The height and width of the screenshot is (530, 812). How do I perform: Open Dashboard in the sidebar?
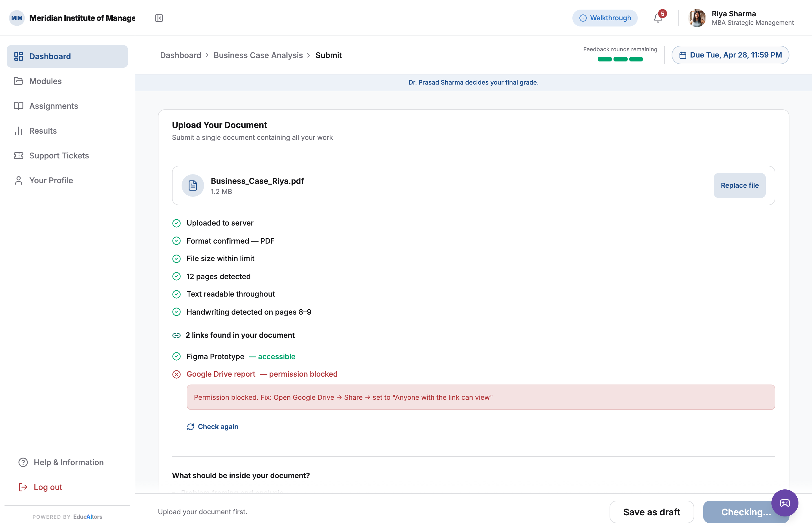67,56
